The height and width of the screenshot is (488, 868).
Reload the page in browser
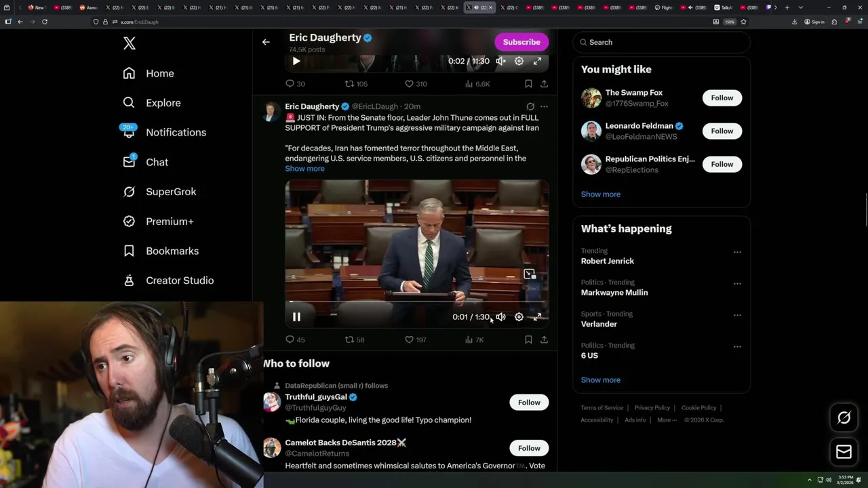(x=45, y=22)
